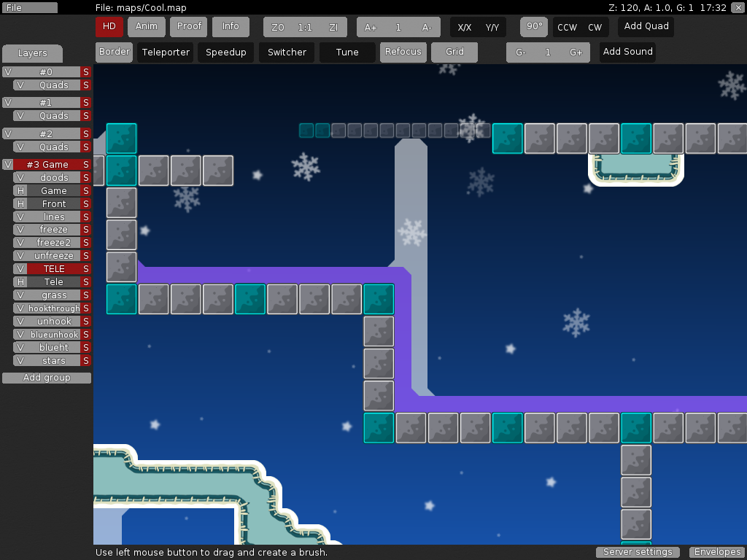This screenshot has height=560, width=747.
Task: Flip the brush on the Y axis
Action: (492, 26)
